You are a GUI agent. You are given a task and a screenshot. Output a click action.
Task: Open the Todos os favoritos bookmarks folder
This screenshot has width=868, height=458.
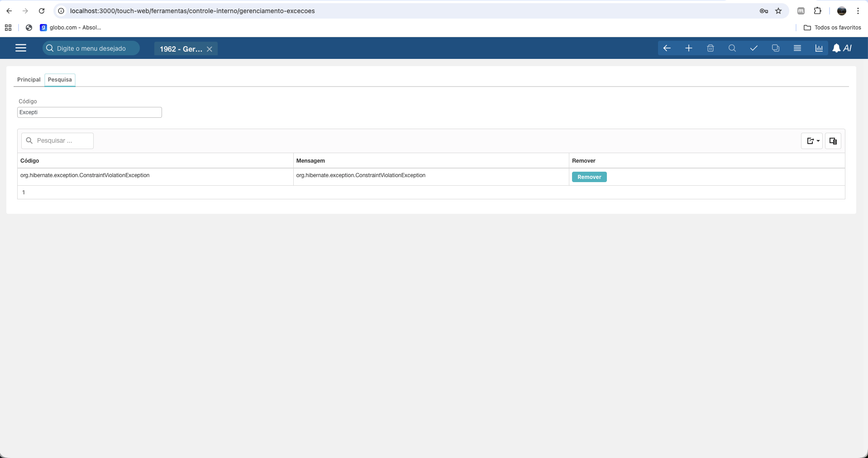pos(832,28)
